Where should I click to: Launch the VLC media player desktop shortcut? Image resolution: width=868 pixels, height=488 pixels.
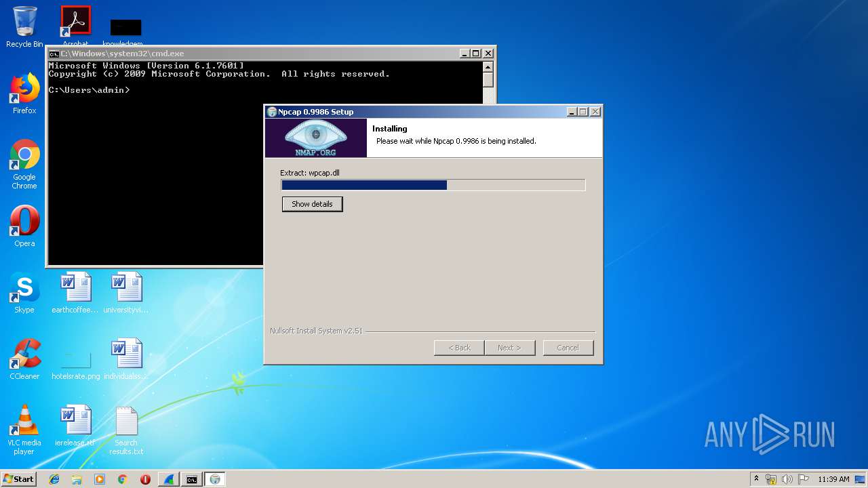(24, 430)
